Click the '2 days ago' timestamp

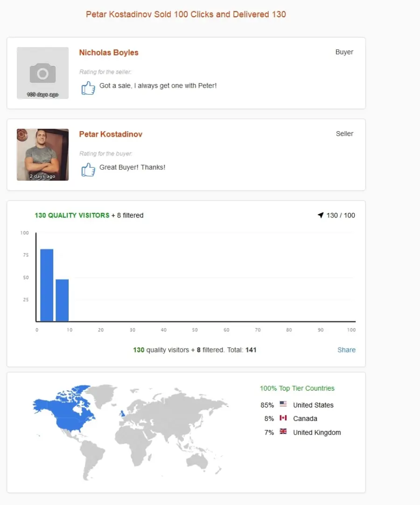tap(42, 176)
